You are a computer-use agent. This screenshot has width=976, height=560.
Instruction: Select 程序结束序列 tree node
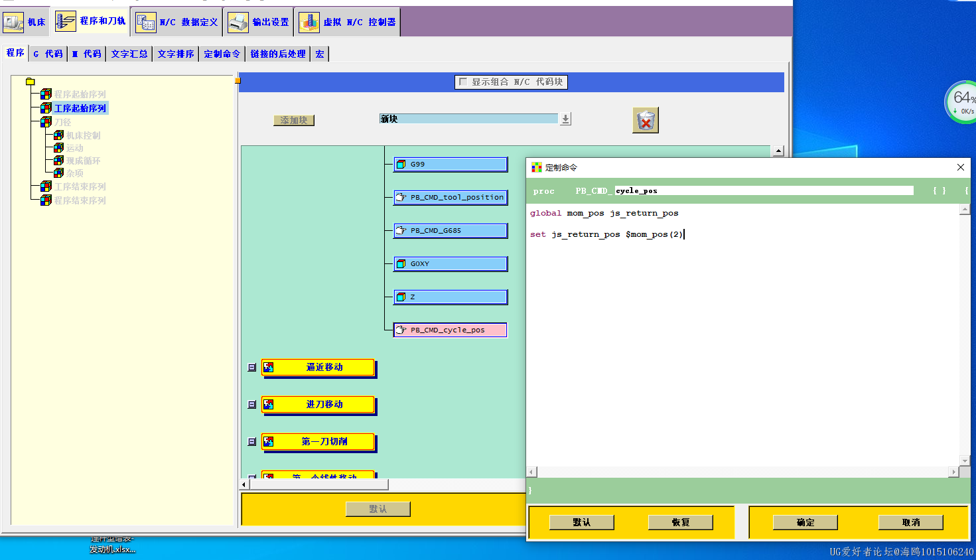click(80, 200)
